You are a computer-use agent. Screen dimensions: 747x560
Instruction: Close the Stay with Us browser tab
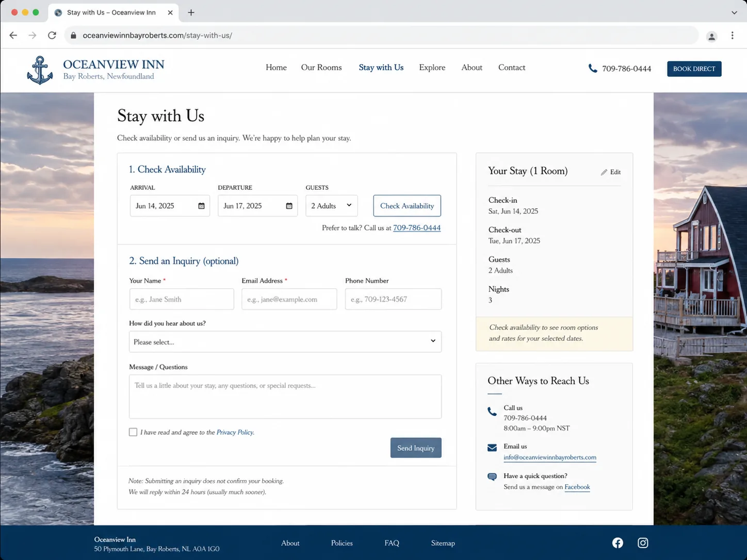coord(170,12)
